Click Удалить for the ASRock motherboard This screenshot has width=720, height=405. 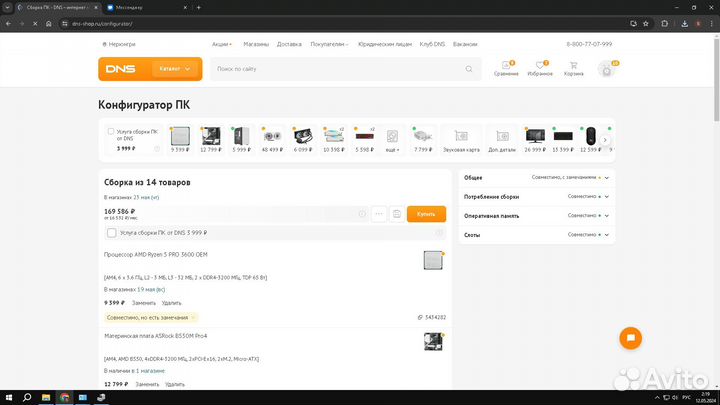point(174,384)
